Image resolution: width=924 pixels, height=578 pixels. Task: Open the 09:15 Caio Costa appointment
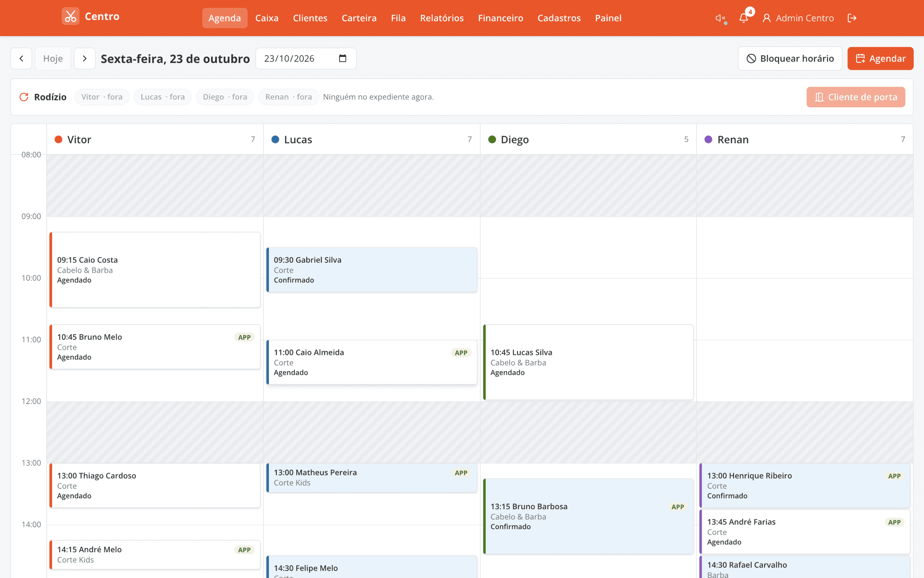(x=155, y=270)
